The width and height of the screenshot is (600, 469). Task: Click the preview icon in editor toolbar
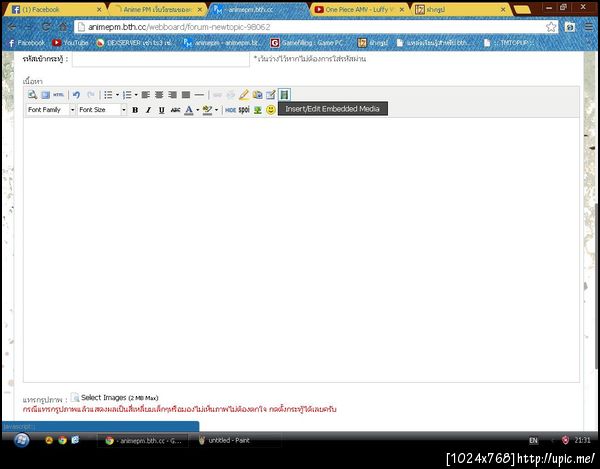pos(33,95)
